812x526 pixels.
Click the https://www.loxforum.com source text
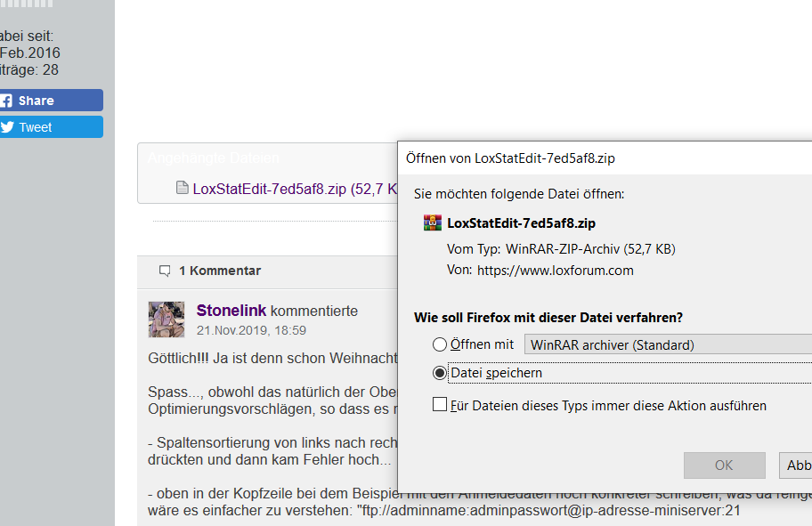click(x=556, y=271)
